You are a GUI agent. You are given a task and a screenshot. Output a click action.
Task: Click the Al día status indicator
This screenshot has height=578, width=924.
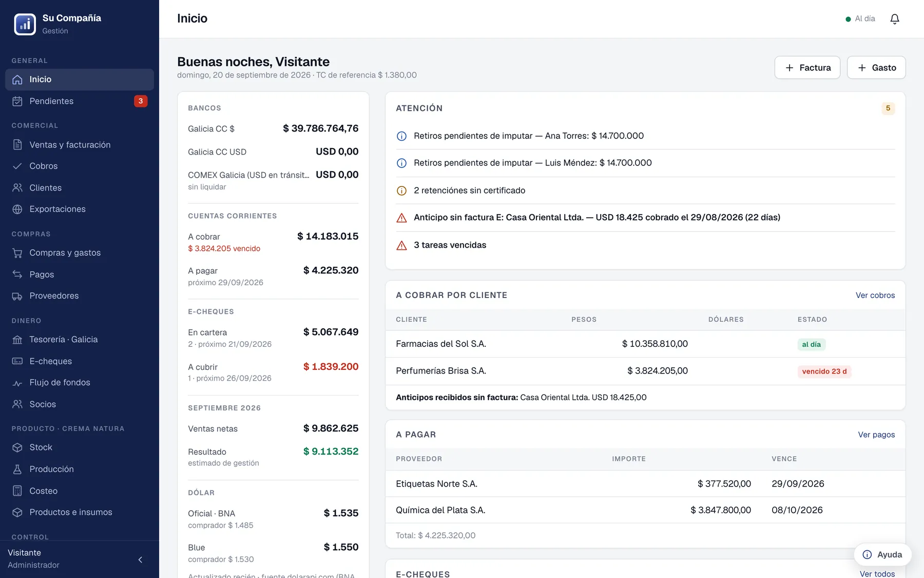tap(860, 19)
